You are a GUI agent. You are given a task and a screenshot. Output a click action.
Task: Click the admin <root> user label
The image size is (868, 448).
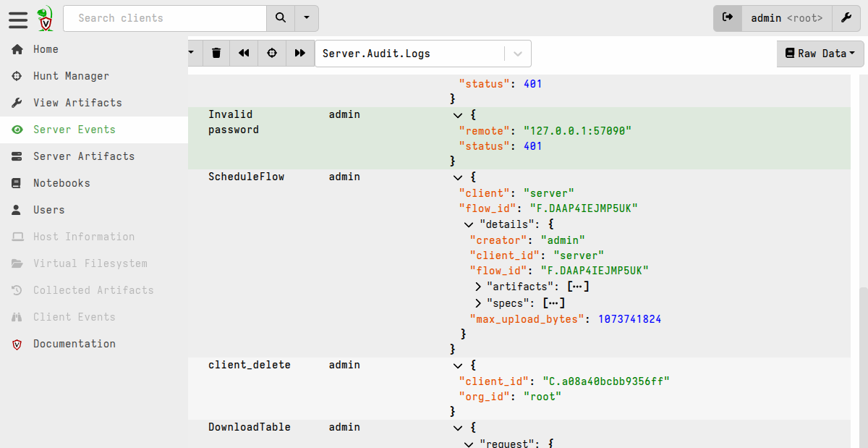[x=787, y=18]
